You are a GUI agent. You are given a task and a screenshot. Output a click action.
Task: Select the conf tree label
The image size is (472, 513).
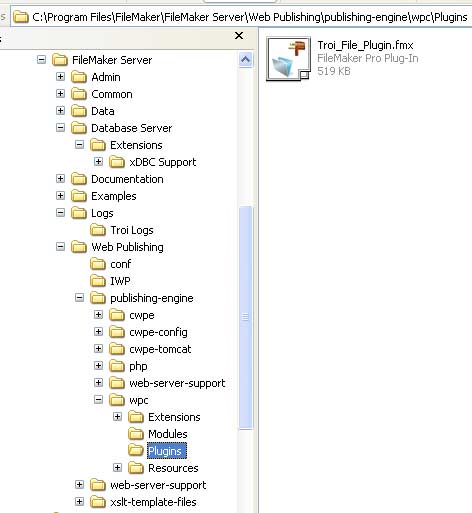pos(121,264)
